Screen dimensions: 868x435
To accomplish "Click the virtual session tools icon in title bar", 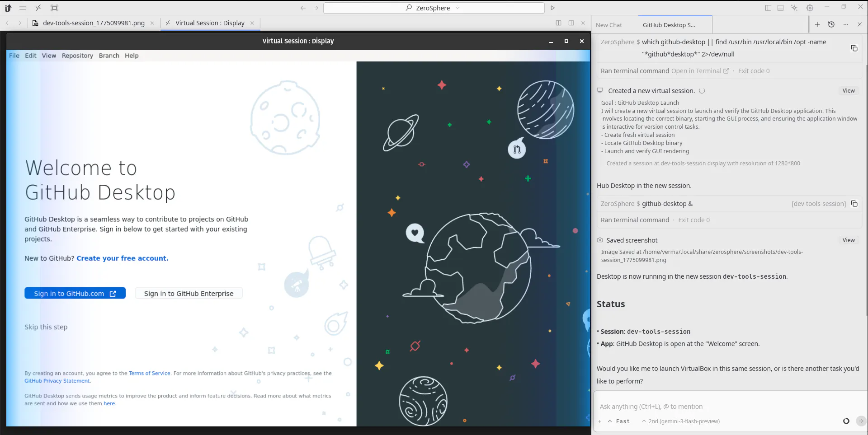I will point(38,8).
